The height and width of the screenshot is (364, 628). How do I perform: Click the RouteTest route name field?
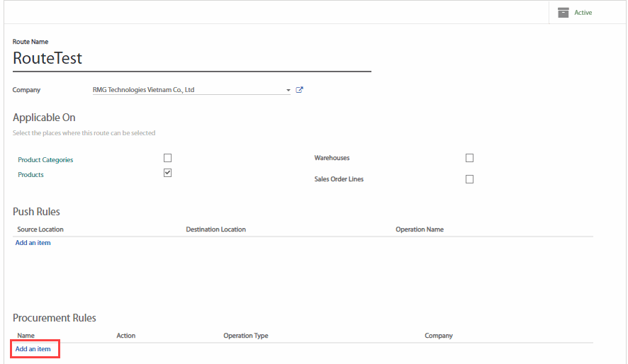pyautogui.click(x=191, y=59)
